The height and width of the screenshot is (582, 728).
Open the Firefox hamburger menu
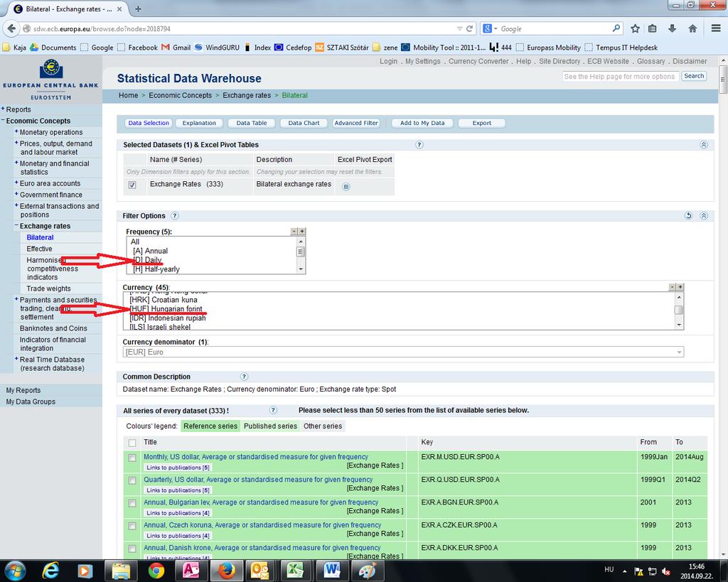[715, 28]
